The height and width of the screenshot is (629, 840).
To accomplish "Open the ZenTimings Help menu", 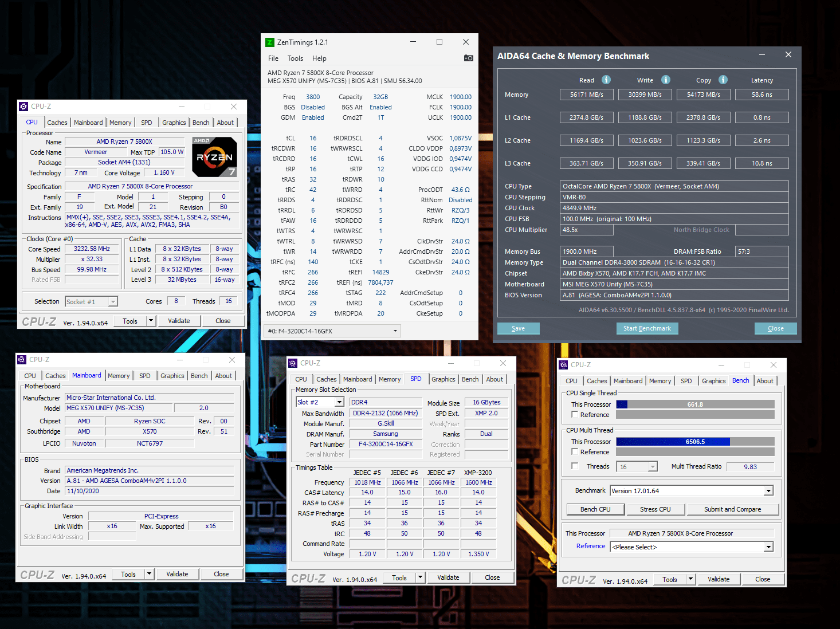I will tap(319, 58).
